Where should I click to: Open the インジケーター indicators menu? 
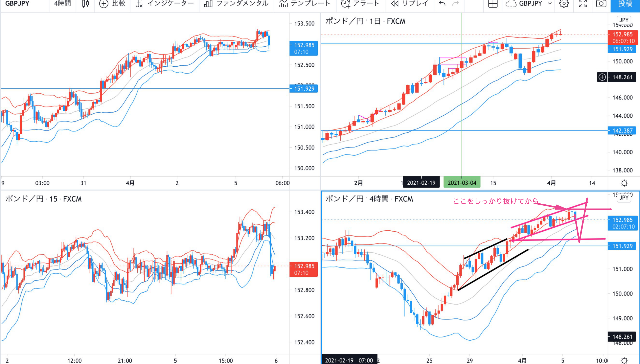coord(165,4)
